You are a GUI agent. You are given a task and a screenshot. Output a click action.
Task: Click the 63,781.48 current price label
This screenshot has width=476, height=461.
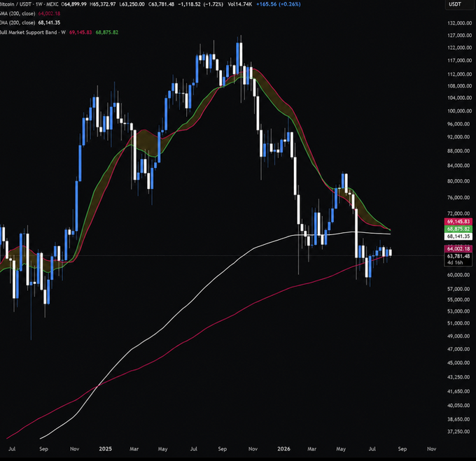pyautogui.click(x=458, y=256)
